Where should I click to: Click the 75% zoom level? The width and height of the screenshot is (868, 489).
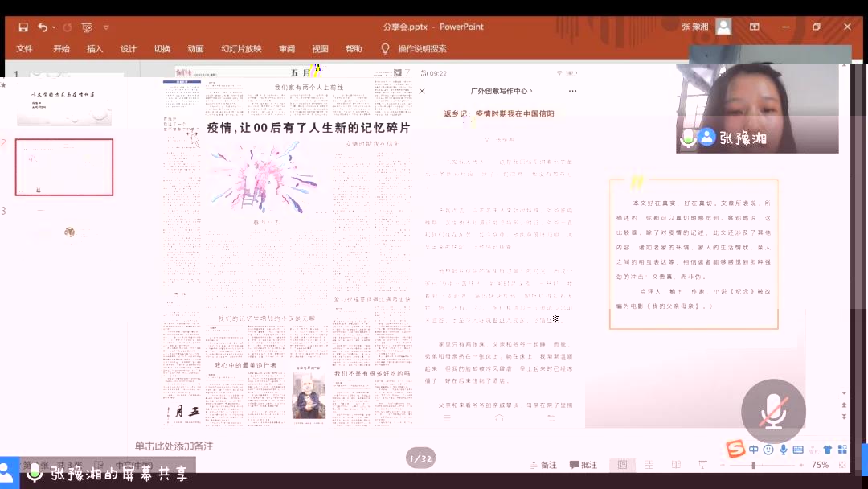[820, 465]
